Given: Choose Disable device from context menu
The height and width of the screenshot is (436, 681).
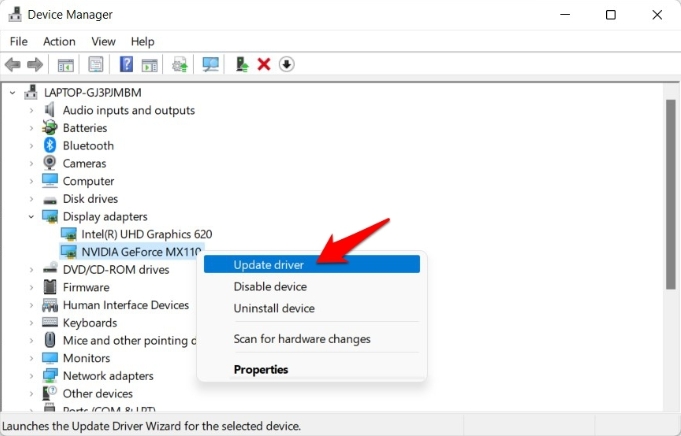Looking at the screenshot, I should (x=312, y=287).
